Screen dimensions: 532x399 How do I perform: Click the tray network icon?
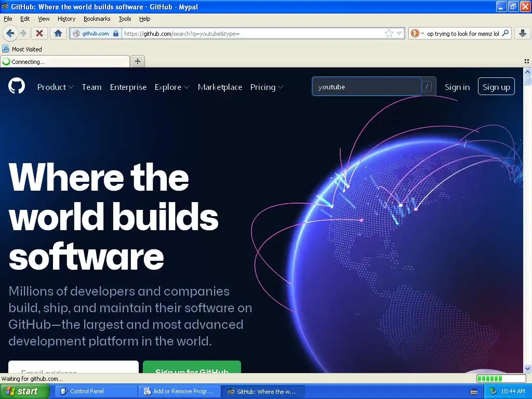(493, 391)
